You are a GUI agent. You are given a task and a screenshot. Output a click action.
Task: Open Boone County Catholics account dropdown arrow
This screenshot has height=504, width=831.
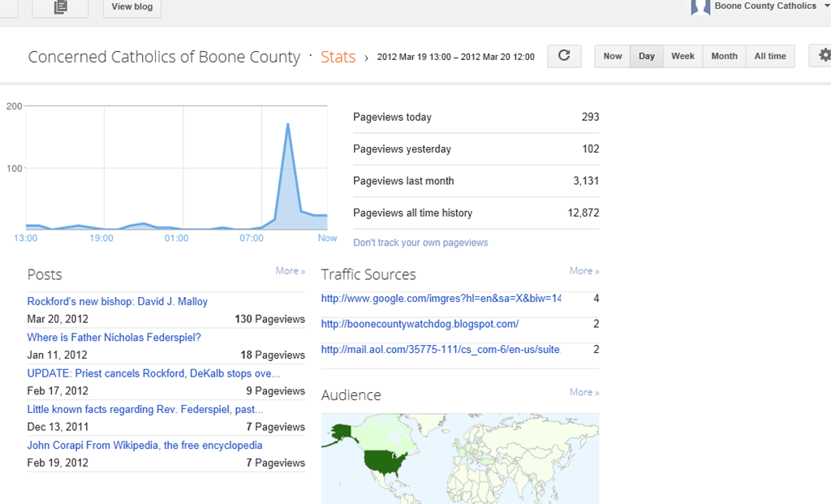827,6
